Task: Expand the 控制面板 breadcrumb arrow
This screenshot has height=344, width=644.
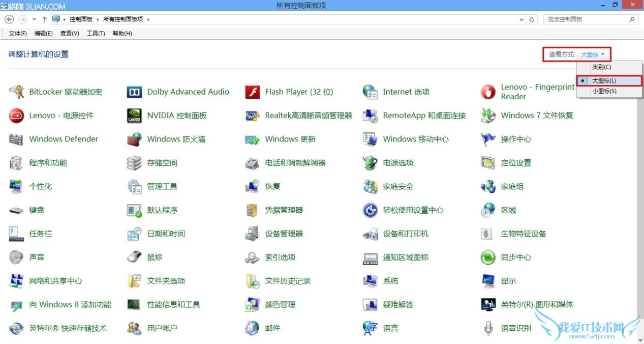Action: tap(98, 19)
